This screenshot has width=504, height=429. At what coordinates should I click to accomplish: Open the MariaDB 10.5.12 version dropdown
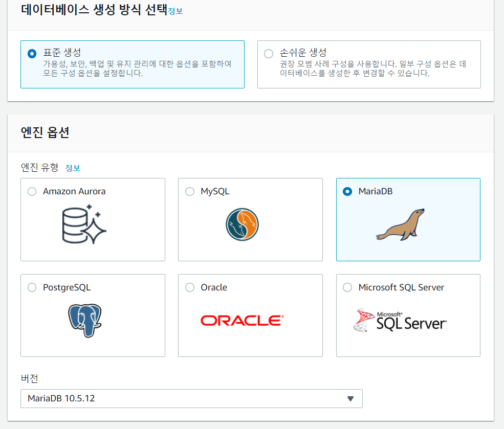(x=184, y=398)
